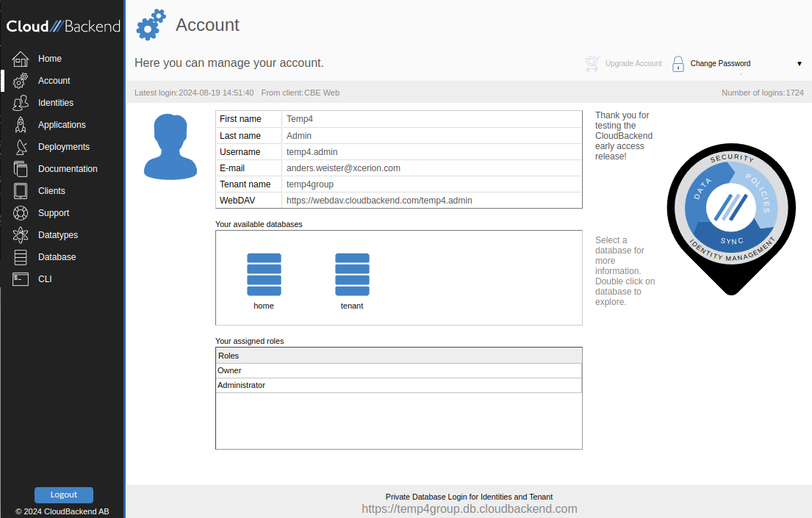The width and height of the screenshot is (812, 518).
Task: Go to Identities in the sidebar
Action: [55, 103]
